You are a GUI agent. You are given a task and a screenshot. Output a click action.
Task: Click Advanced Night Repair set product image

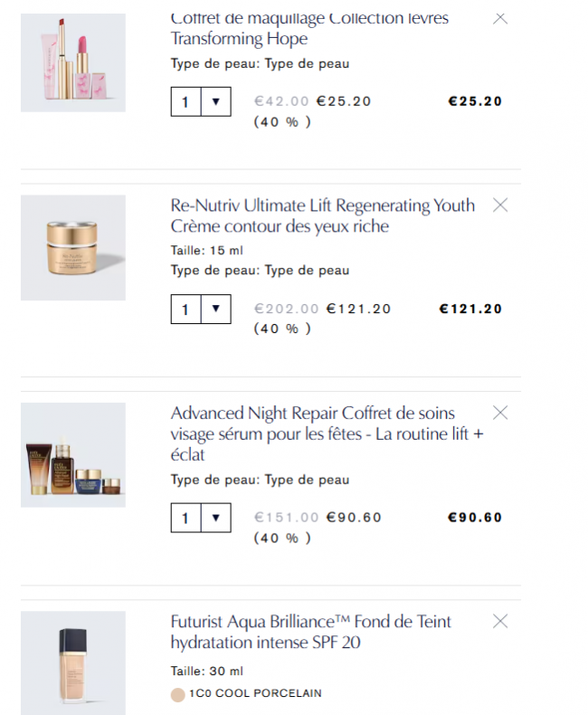click(72, 455)
